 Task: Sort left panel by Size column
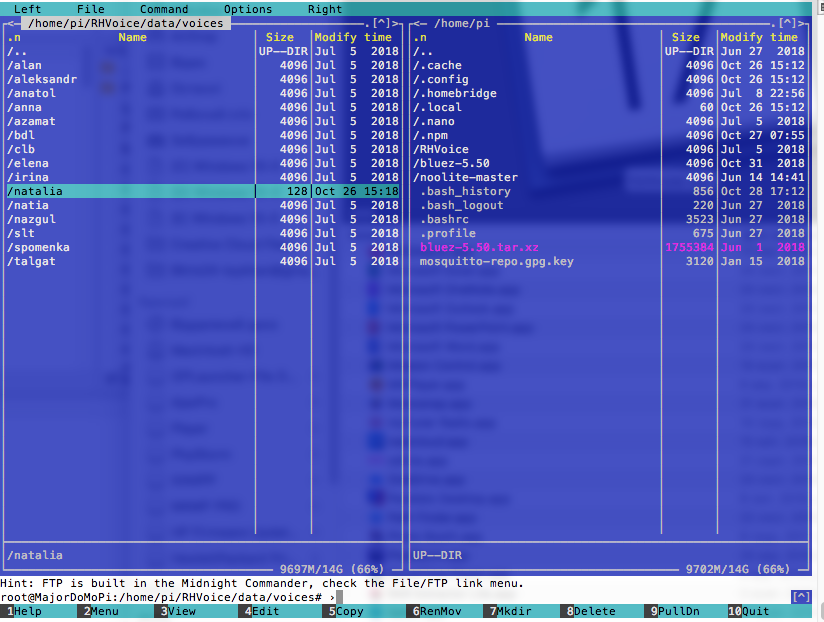pyautogui.click(x=280, y=37)
